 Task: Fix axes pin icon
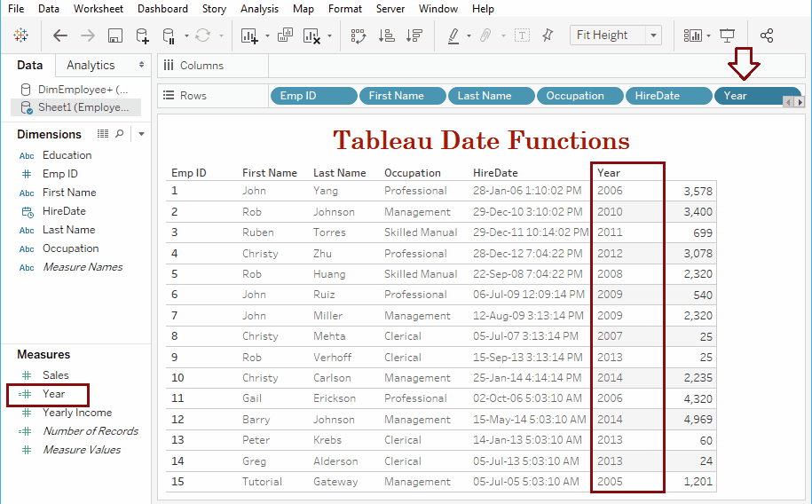point(548,35)
